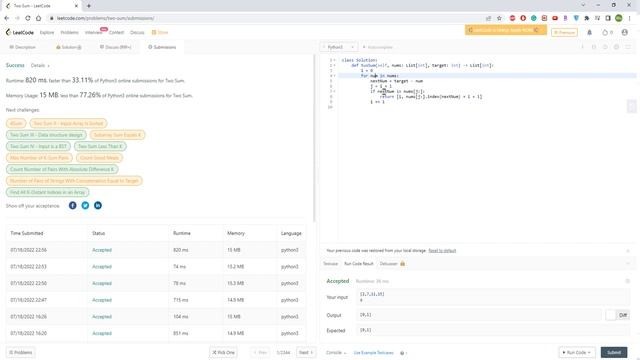Open Two Sum II challenge tag
This screenshot has height=360, width=640.
68,123
